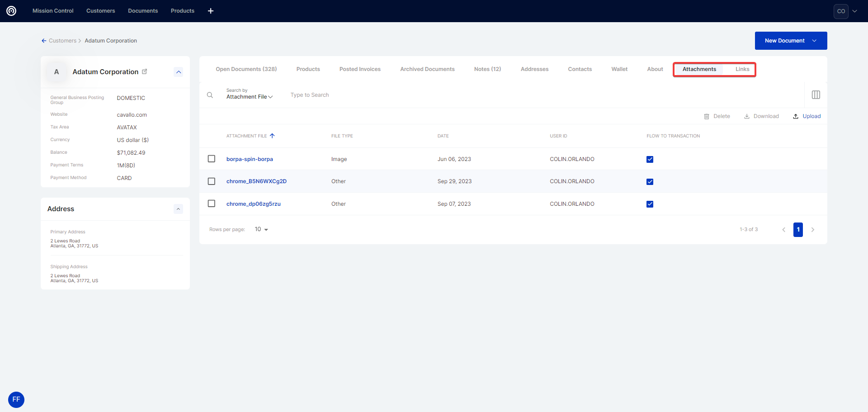Viewport: 868px width, 412px height.
Task: Click the back arrow beside Customers breadcrumb
Action: click(x=44, y=41)
